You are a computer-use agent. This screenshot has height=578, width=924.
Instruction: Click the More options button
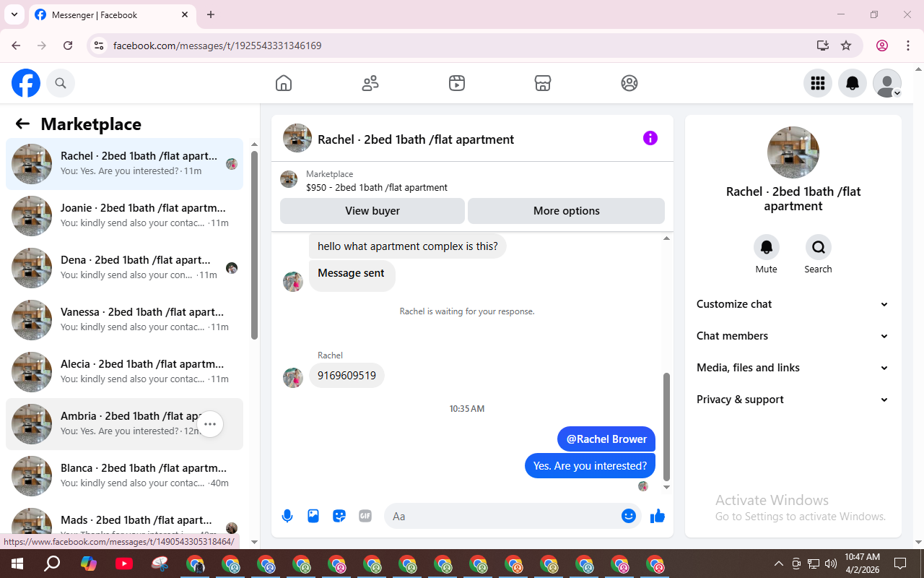566,211
